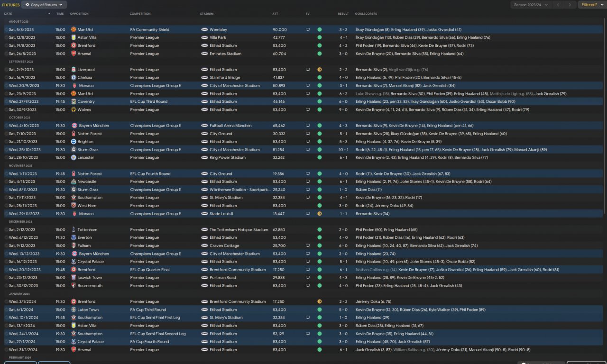607x364 pixels.
Task: Sort fixtures by the Opposition column header
Action: coord(79,14)
